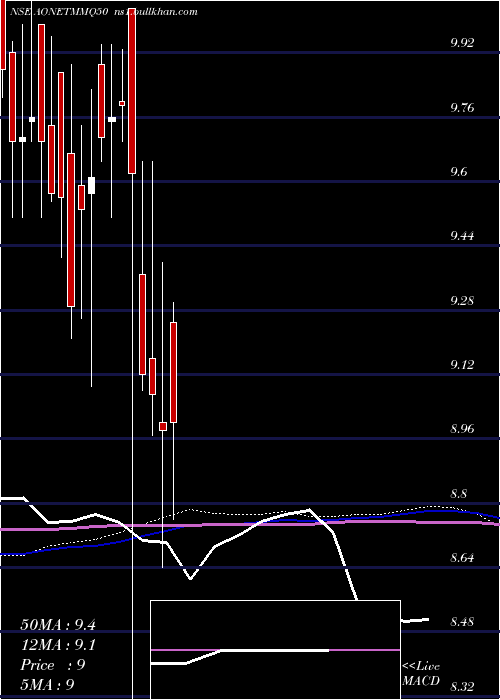The width and height of the screenshot is (500, 700).
Task: Click the 9.28 price axis value
Action: tap(462, 300)
